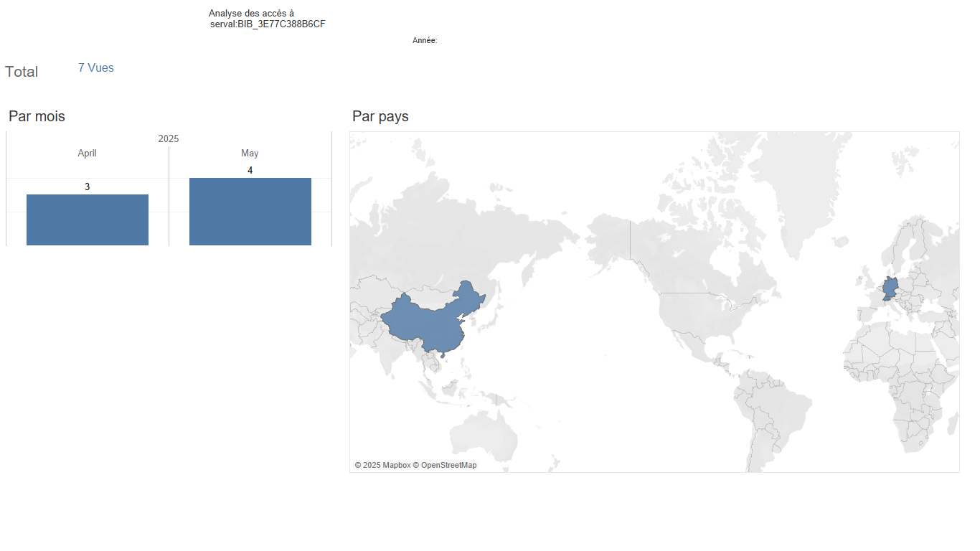Click Germany highlighted on the map
Image resolution: width=980 pixels, height=551 pixels.
890,288
